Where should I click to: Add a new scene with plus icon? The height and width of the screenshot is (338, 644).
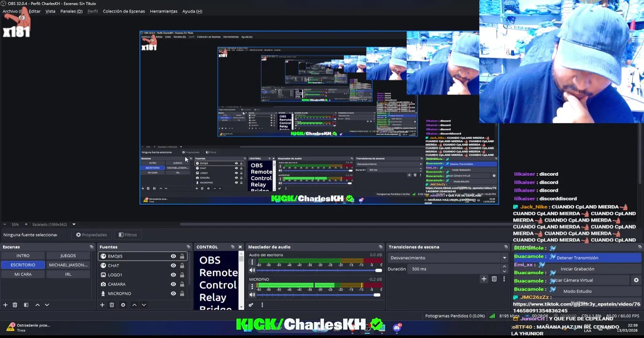(x=5, y=305)
